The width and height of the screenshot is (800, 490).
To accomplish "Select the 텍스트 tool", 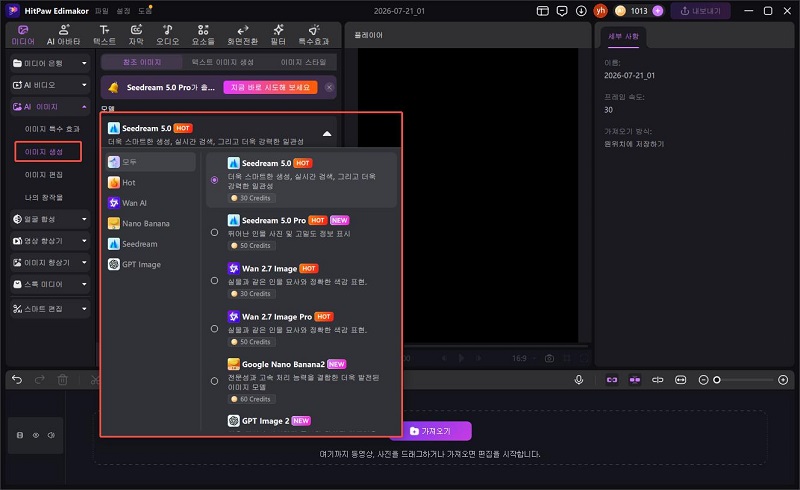I will click(x=104, y=35).
